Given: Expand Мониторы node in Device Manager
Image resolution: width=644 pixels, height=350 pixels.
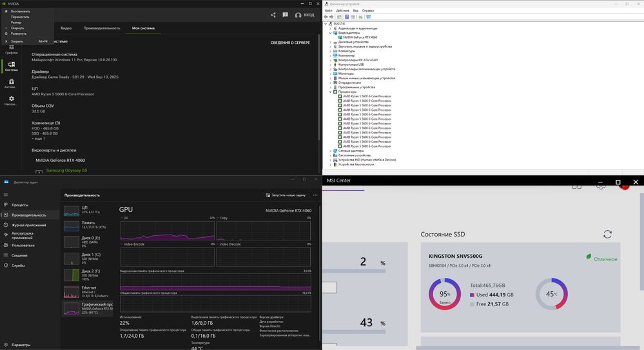Looking at the screenshot, I should pyautogui.click(x=330, y=73).
